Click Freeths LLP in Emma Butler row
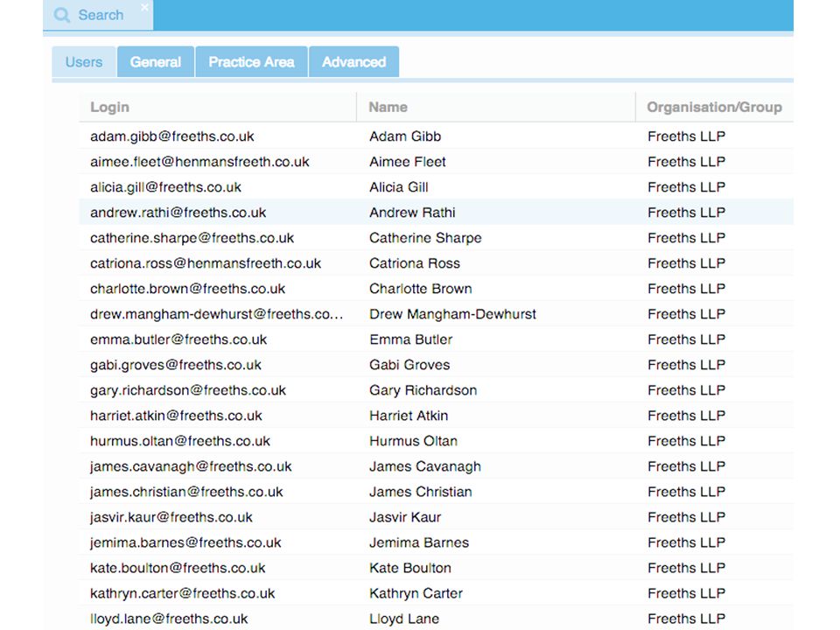The image size is (840, 630). 686,339
